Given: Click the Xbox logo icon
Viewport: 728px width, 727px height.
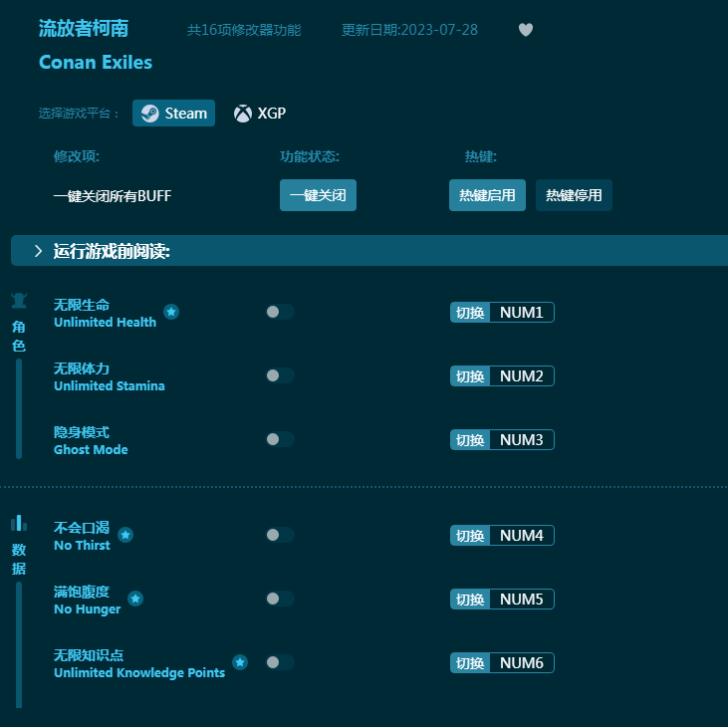Looking at the screenshot, I should pos(242,114).
